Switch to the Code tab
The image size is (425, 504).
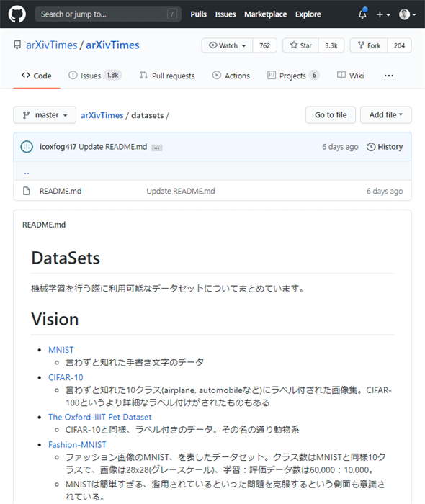pos(36,76)
